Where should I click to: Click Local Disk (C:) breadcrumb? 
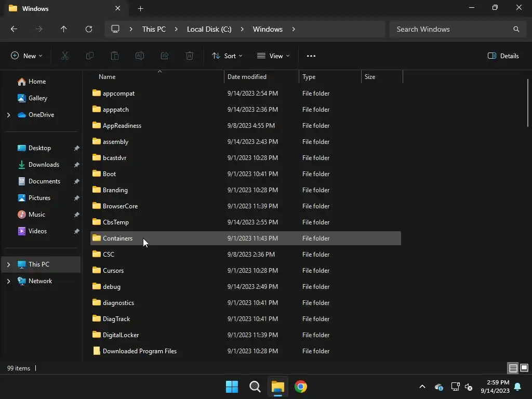click(x=209, y=29)
